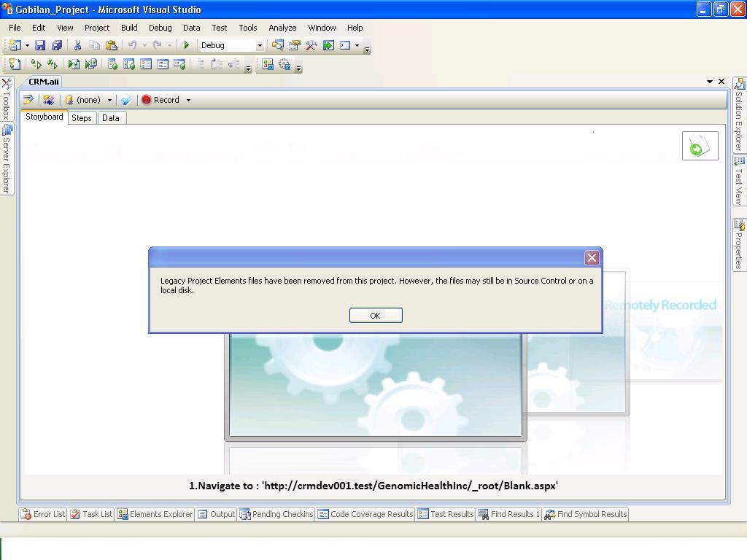Open the Properties side panel

(x=740, y=245)
